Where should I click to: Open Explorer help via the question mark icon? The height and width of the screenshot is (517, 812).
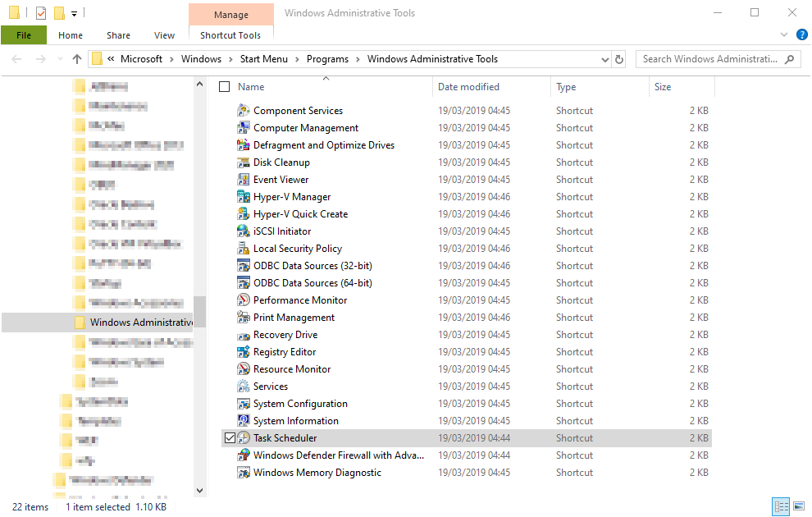pyautogui.click(x=801, y=34)
